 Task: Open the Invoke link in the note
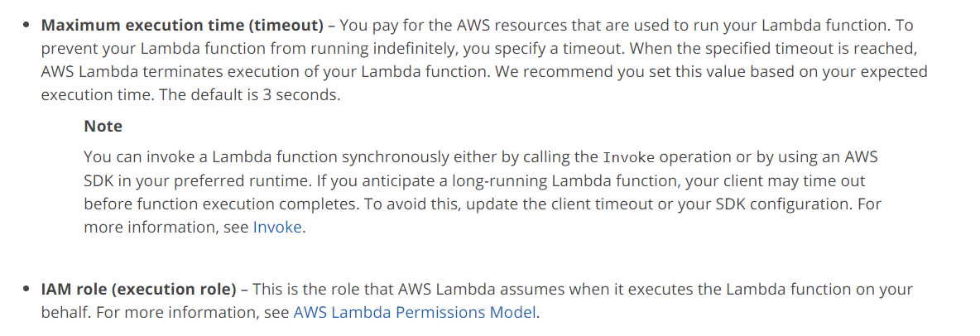277,228
